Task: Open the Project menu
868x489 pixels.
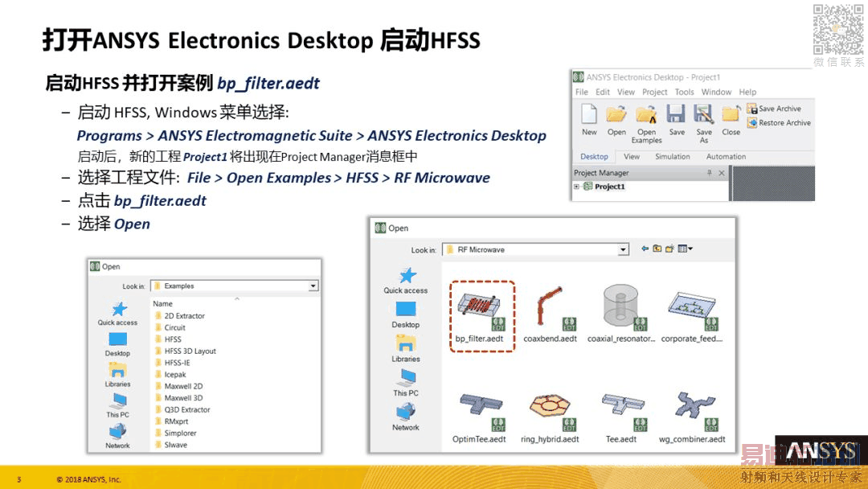Action: coord(655,92)
